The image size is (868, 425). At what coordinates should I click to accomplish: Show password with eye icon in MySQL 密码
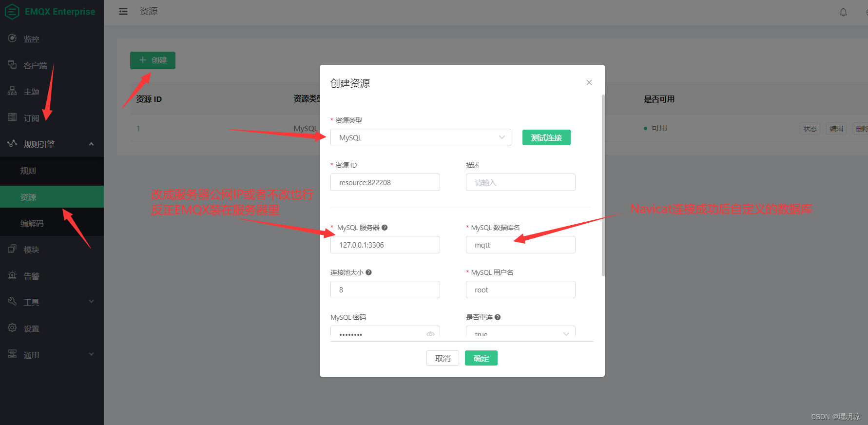[x=430, y=334]
